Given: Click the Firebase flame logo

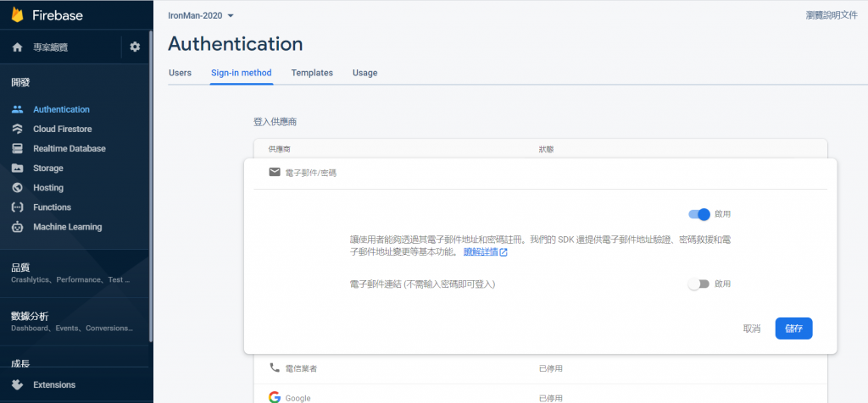Looking at the screenshot, I should [17, 14].
